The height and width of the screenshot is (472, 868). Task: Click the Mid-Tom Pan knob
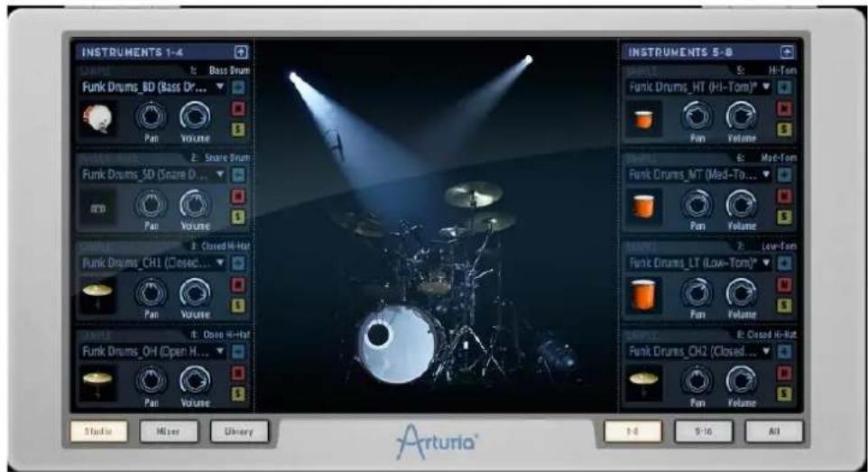click(x=697, y=204)
